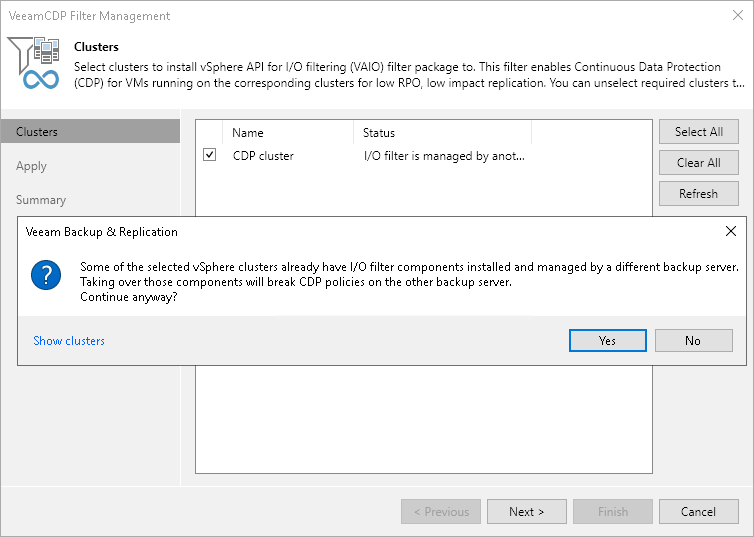Click the Select All button
Screen dimensions: 754x537
click(699, 132)
